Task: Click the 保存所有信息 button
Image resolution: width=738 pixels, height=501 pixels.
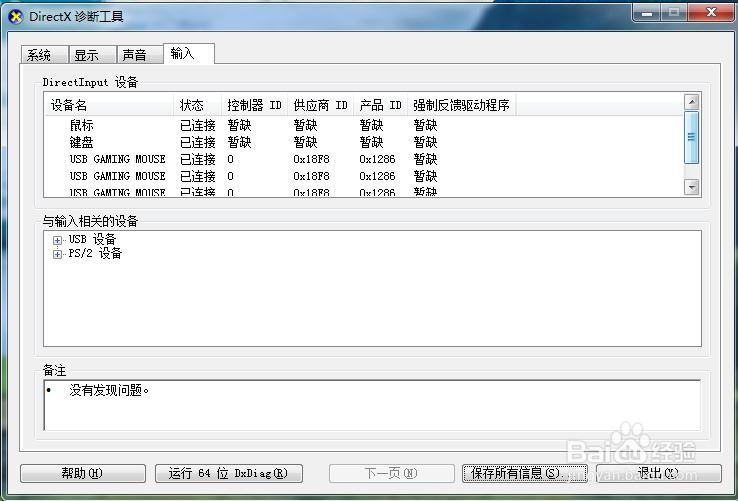Action: (x=525, y=473)
